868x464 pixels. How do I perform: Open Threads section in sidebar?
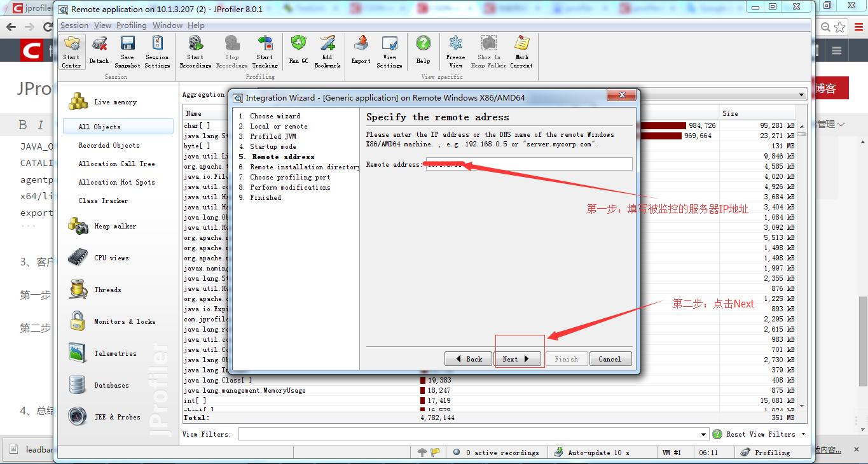[x=107, y=290]
